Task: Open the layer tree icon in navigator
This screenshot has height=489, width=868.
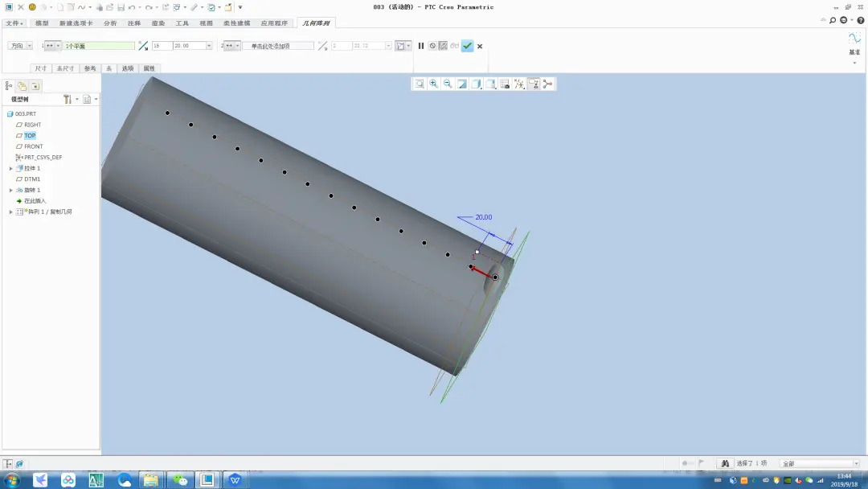Action: [22, 86]
